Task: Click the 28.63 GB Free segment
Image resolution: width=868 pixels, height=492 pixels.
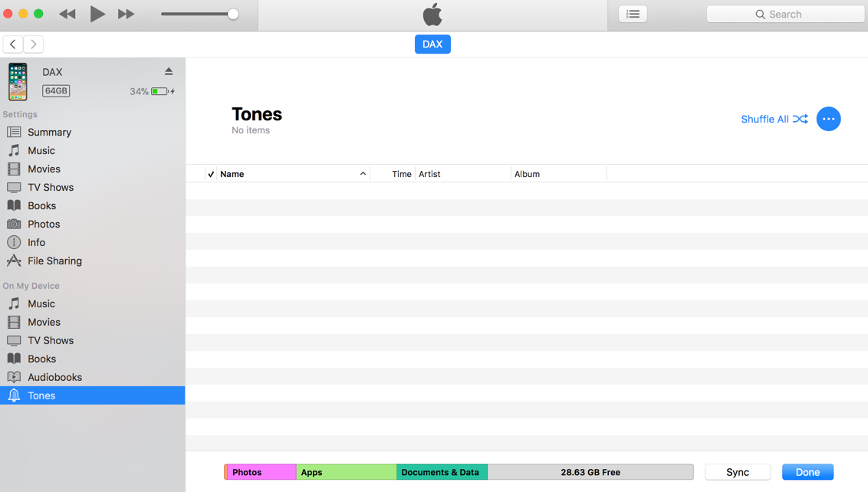Action: pyautogui.click(x=590, y=472)
